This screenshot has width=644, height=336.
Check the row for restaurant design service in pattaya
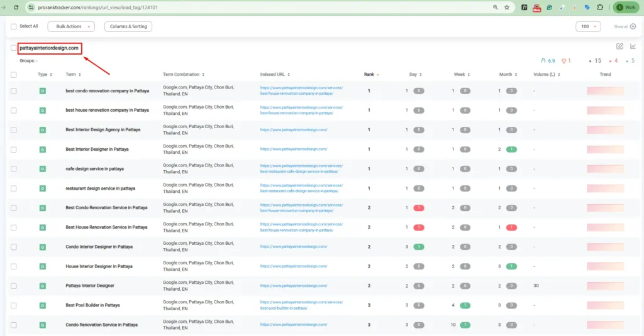[14, 188]
